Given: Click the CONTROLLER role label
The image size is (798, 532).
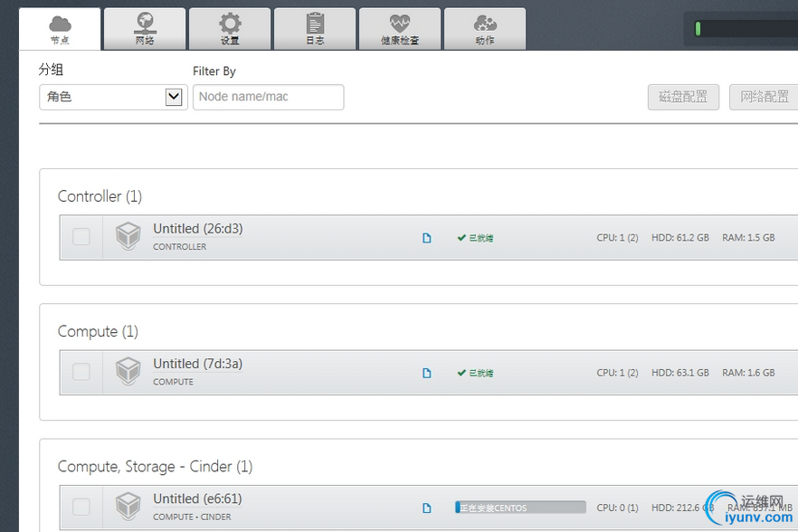Looking at the screenshot, I should [180, 247].
